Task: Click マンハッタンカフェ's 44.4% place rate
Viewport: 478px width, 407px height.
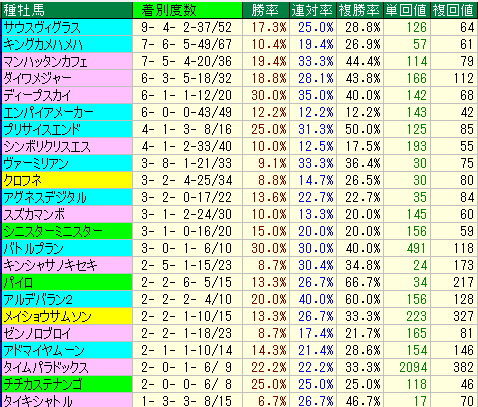Action: point(363,61)
